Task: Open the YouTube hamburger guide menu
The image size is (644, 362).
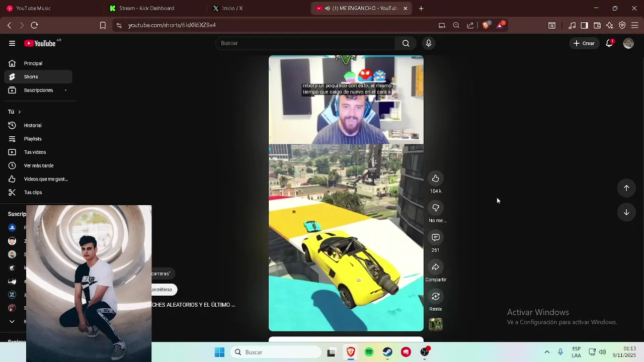Action: click(x=12, y=43)
